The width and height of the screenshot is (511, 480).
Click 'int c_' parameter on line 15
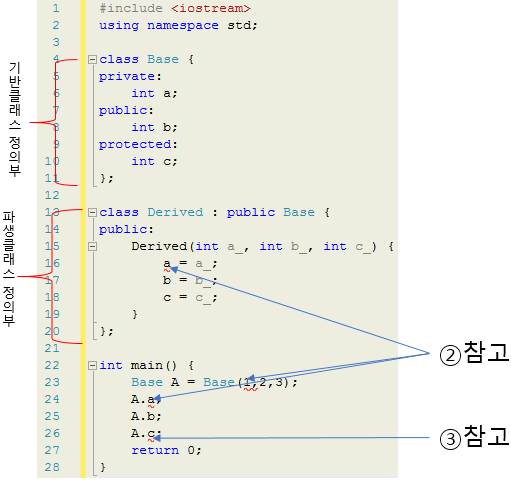pos(347,247)
